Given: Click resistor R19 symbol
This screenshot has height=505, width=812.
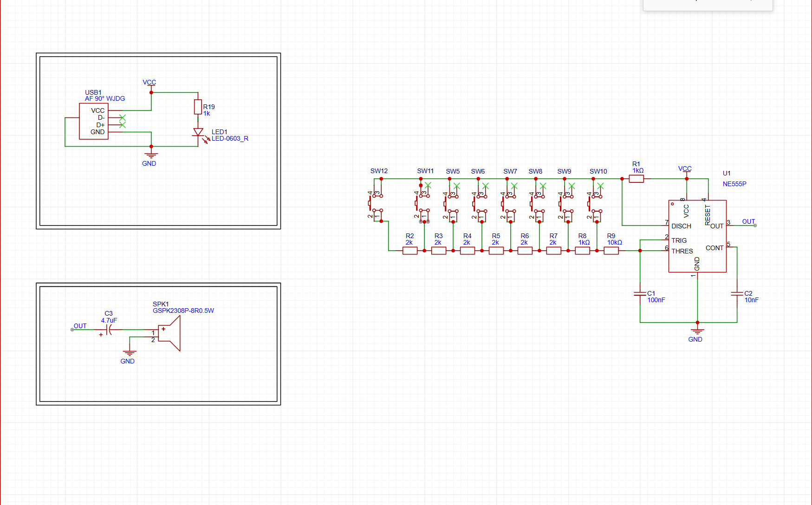Looking at the screenshot, I should click(x=198, y=107).
